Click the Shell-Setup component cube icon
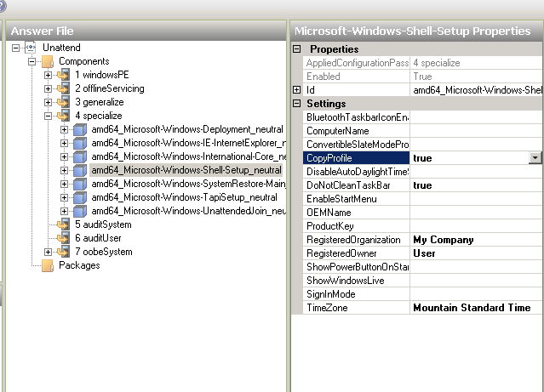This screenshot has width=544, height=392. (x=79, y=170)
